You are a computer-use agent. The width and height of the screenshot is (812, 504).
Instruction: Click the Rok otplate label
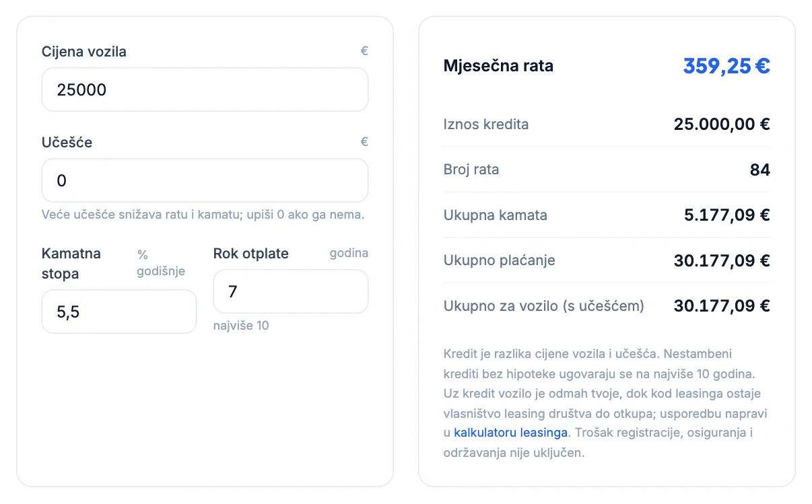pyautogui.click(x=251, y=254)
